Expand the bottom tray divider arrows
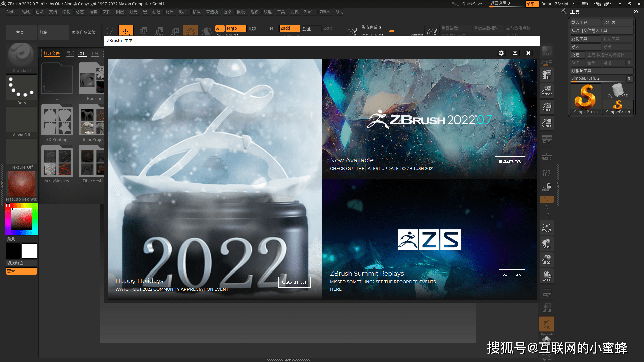Image resolution: width=644 pixels, height=362 pixels. click(x=288, y=360)
